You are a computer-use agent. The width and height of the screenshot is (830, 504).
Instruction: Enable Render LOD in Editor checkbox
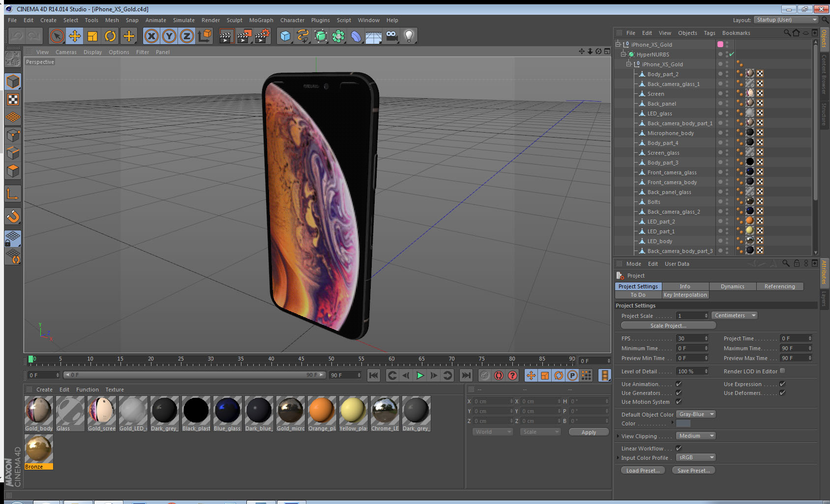pyautogui.click(x=782, y=371)
